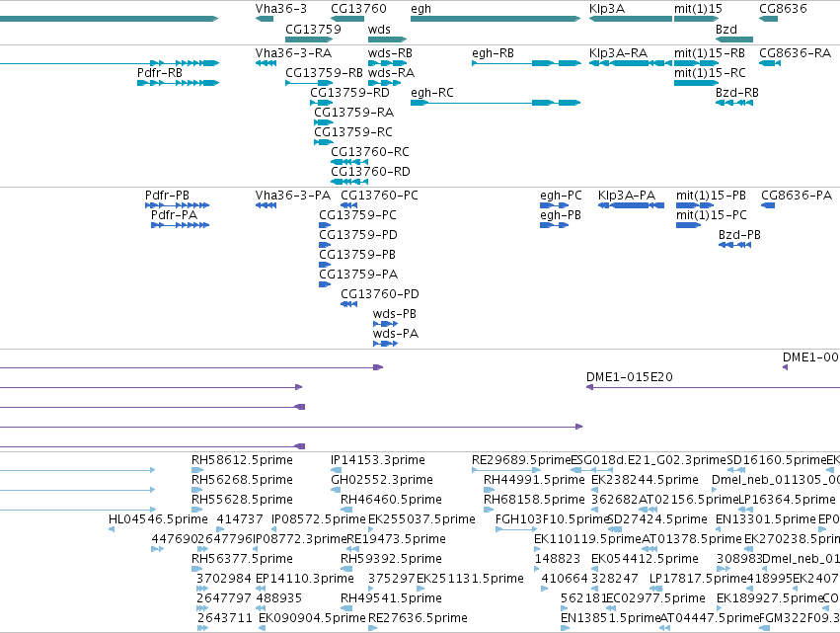Select the RE29689.5prime EST label
This screenshot has width=840, height=633.
[521, 460]
